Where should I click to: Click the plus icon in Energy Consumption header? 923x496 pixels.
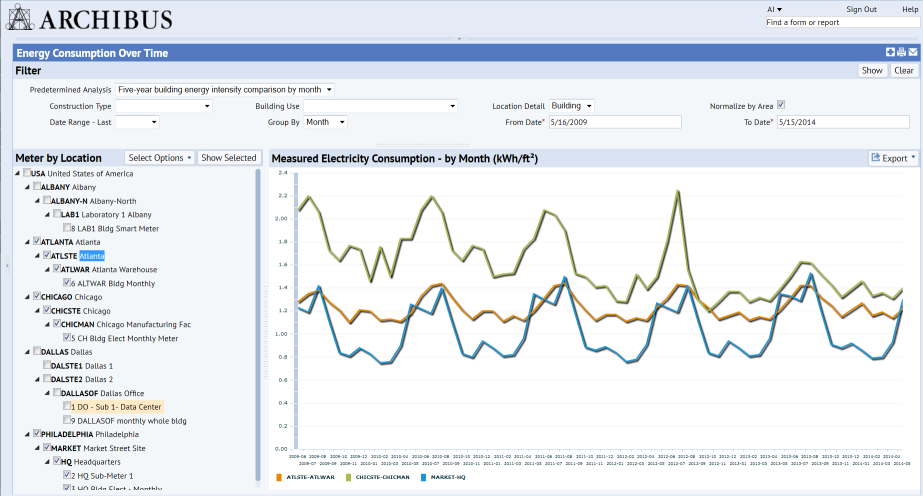[890, 53]
